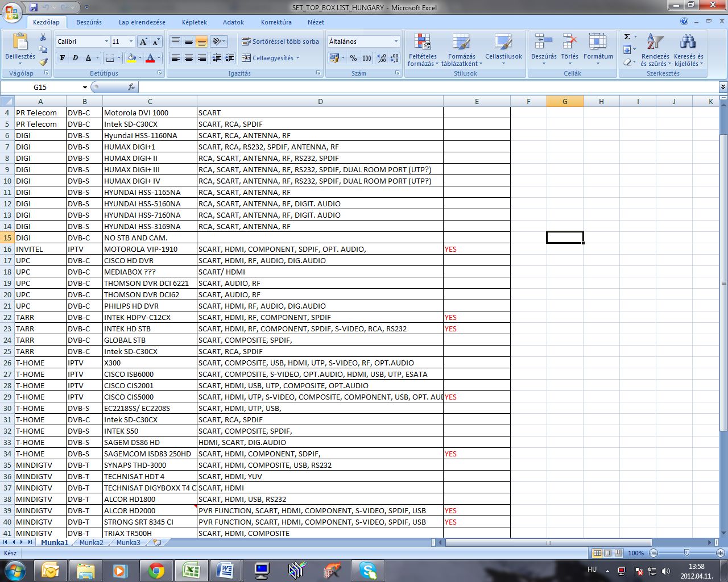Click the insert function fx icon
Image resolution: width=728 pixels, height=582 pixels.
[131, 87]
